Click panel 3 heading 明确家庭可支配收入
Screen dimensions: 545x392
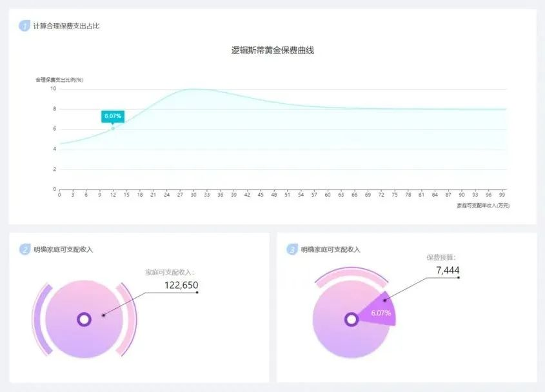[x=330, y=250]
